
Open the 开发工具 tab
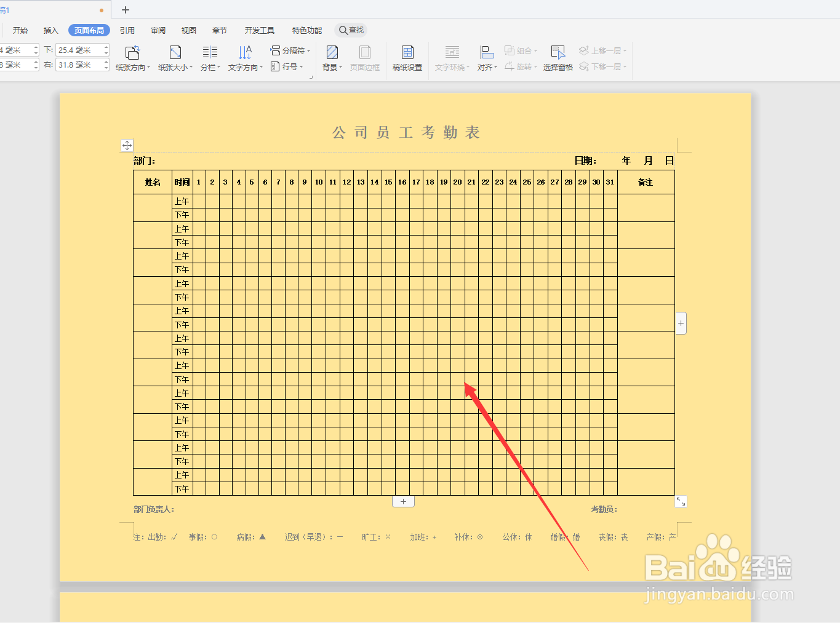[260, 30]
